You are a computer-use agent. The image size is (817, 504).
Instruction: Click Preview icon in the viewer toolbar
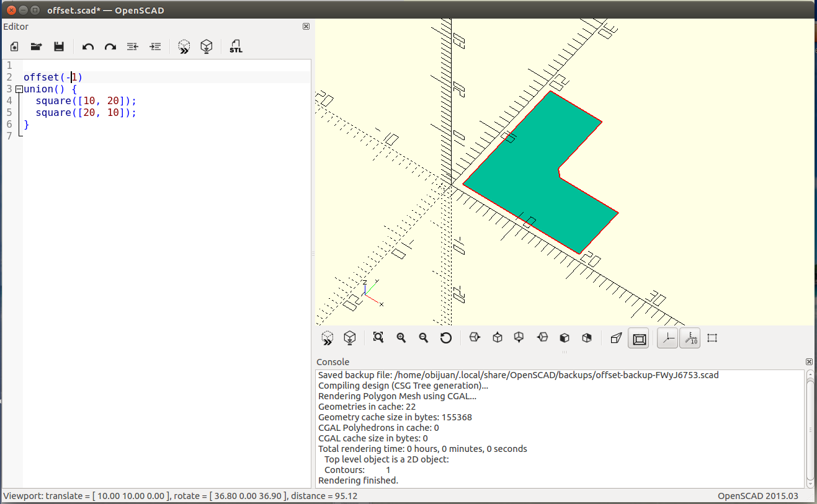[x=328, y=338]
